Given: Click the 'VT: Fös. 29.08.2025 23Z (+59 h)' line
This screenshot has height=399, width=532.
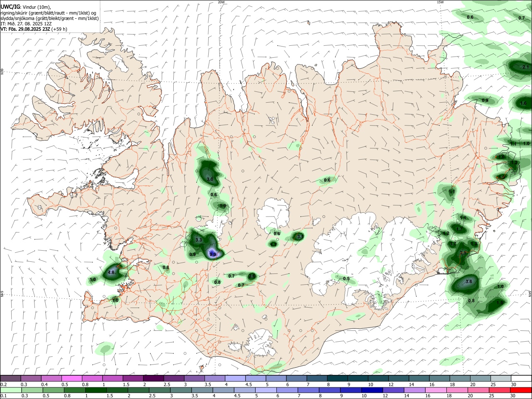Looking at the screenshot, I should (34, 29).
